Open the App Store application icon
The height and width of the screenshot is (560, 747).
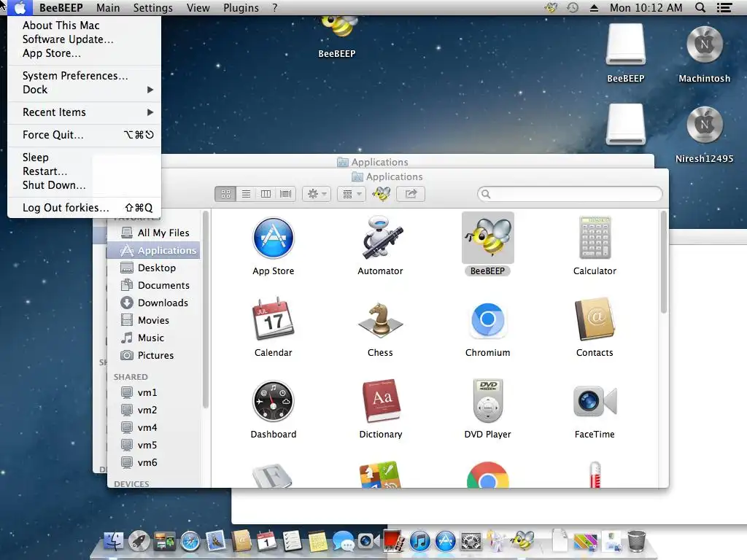(273, 238)
